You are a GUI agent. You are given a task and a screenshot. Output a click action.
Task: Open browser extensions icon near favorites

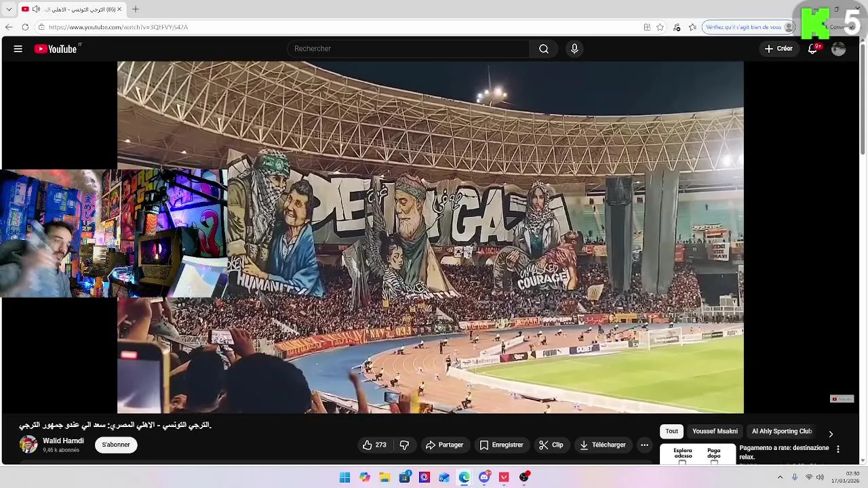[x=676, y=27]
